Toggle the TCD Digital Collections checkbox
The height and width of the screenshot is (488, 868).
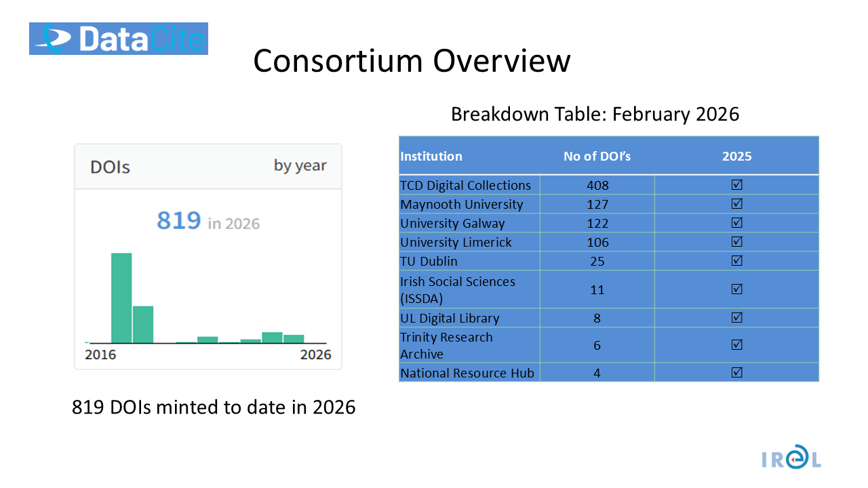pyautogui.click(x=737, y=185)
